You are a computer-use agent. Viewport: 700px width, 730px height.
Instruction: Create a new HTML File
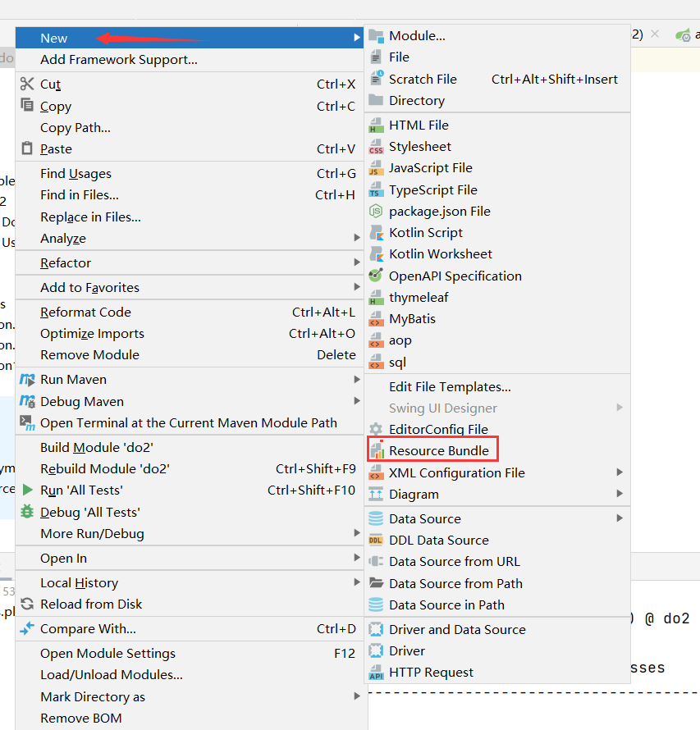pos(421,125)
